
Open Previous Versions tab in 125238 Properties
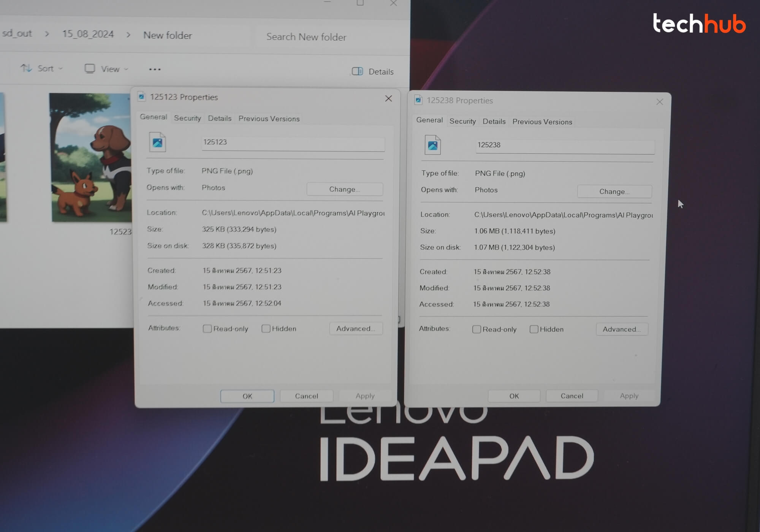coord(542,122)
